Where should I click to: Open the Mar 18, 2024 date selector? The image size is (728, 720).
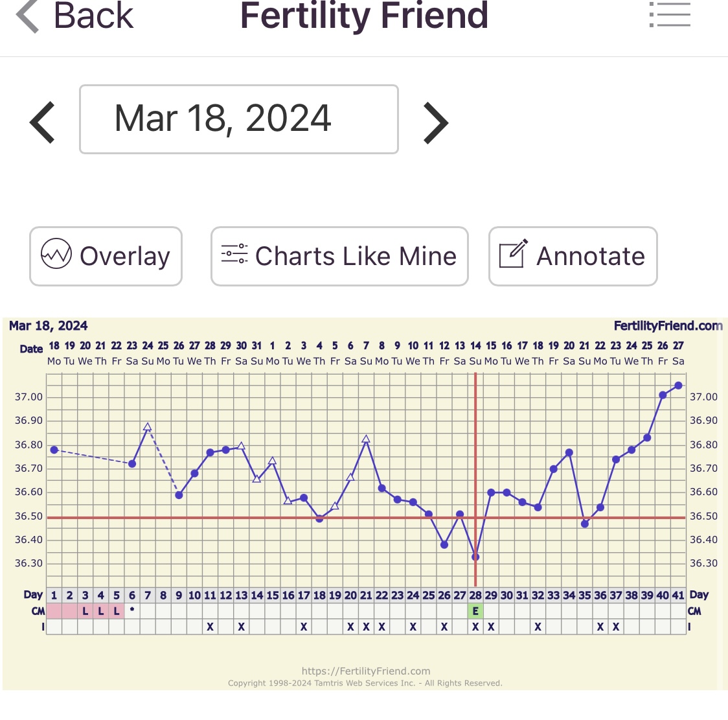[238, 119]
